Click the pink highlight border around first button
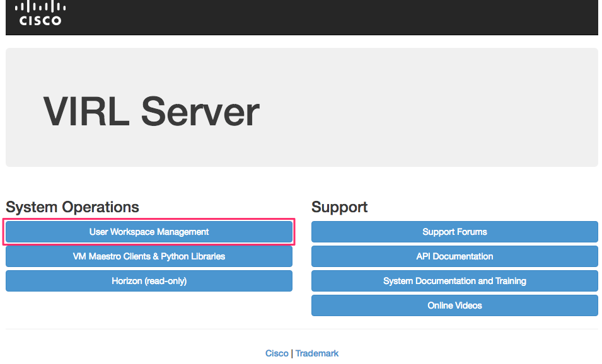 click(x=149, y=219)
